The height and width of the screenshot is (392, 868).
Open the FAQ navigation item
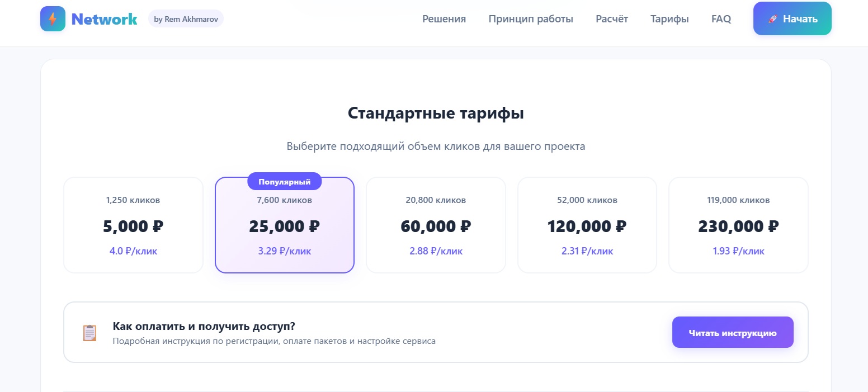(x=721, y=19)
